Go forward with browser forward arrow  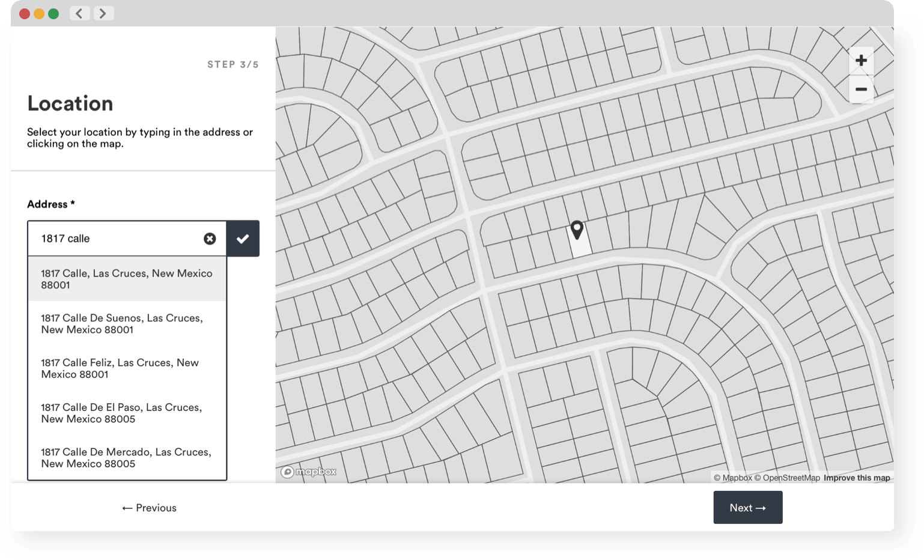(x=103, y=13)
